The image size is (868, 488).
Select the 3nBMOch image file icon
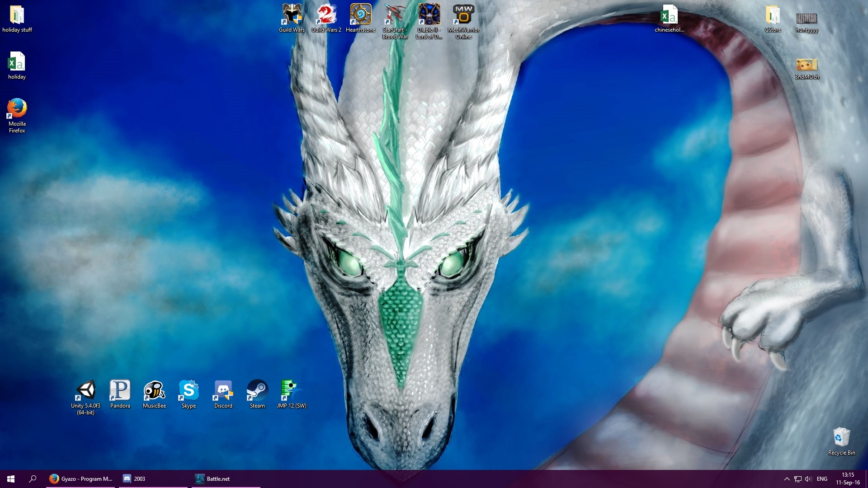[807, 65]
